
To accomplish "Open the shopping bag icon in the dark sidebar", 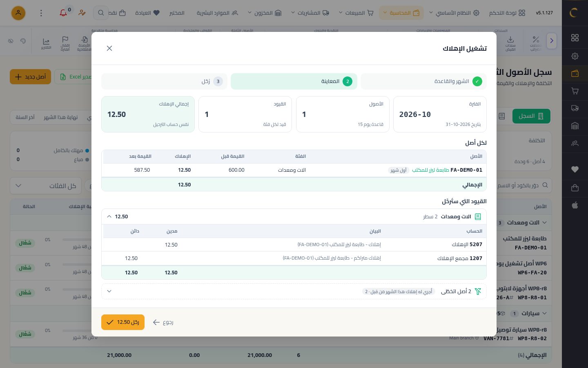I will point(575,188).
